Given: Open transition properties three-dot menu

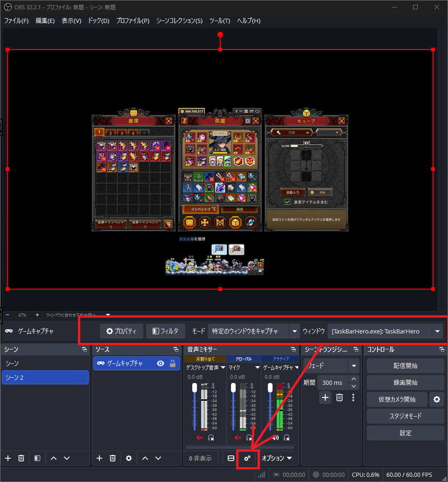Looking at the screenshot, I should tap(353, 398).
